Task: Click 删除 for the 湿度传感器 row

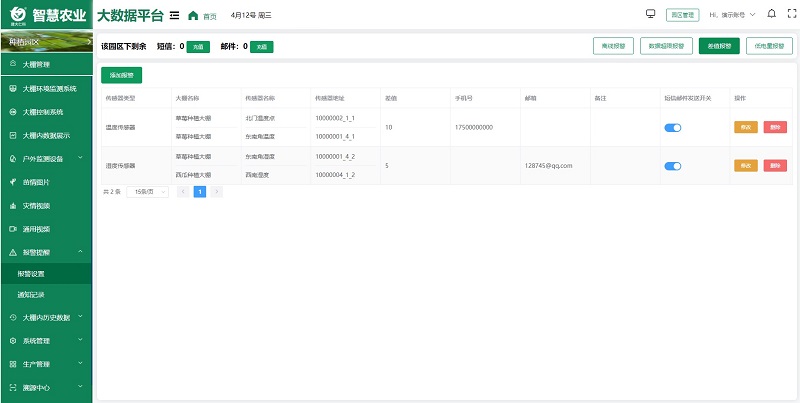Action: tap(774, 166)
